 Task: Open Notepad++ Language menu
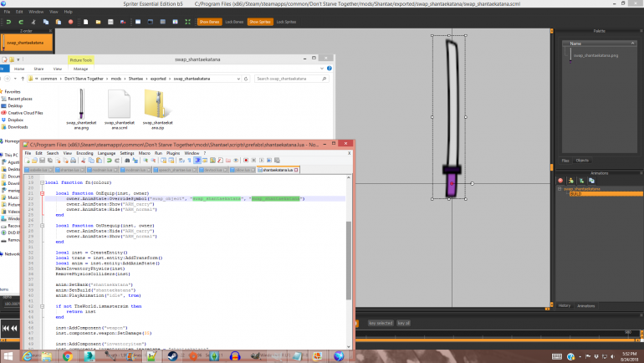point(106,153)
